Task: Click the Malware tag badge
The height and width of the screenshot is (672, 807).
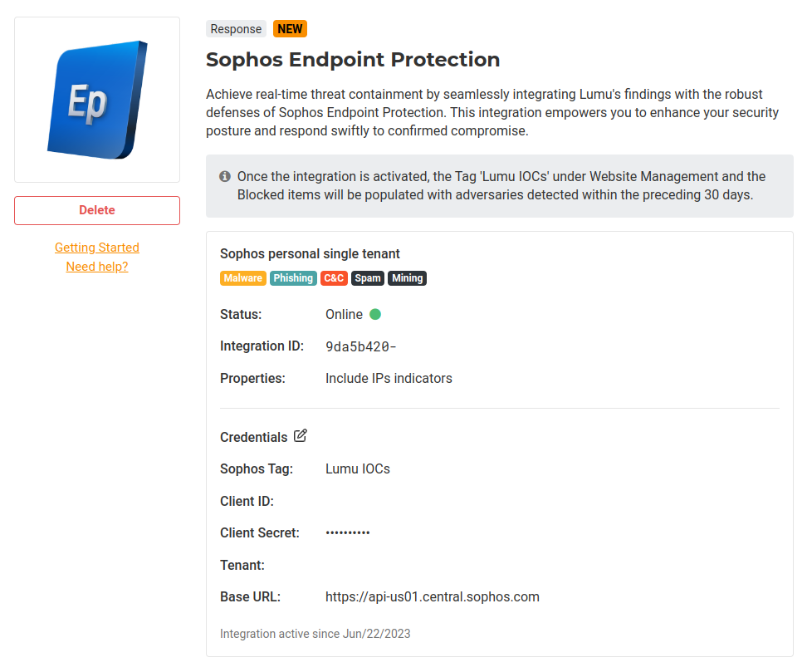Action: (x=243, y=278)
